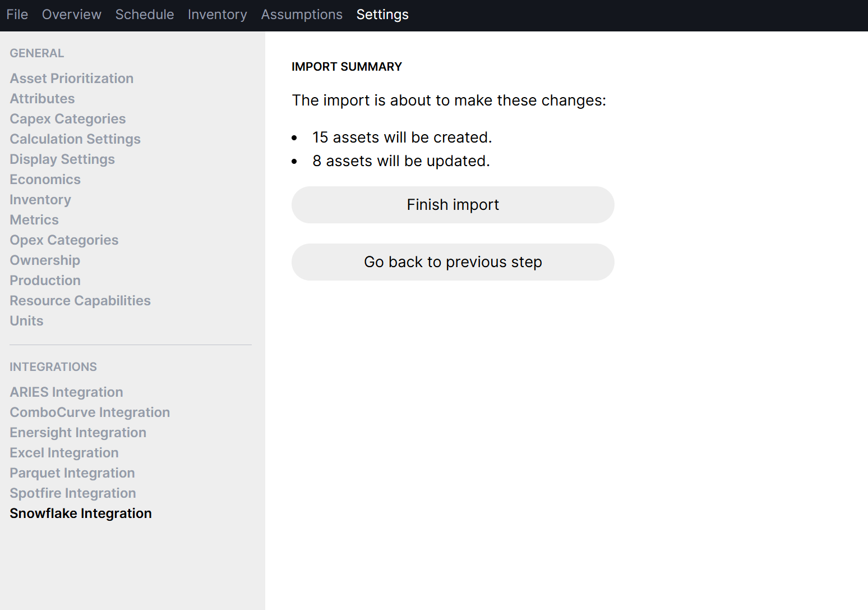This screenshot has width=868, height=610.
Task: Go back to previous step
Action: tap(453, 262)
